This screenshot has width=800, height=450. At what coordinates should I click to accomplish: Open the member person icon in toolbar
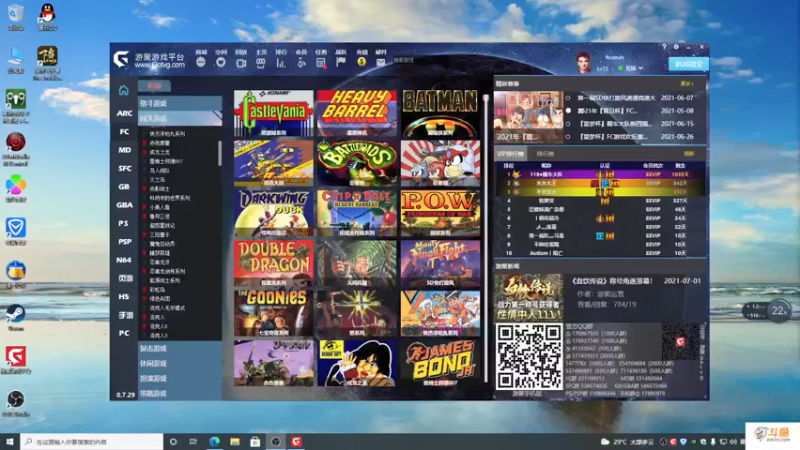[301, 63]
